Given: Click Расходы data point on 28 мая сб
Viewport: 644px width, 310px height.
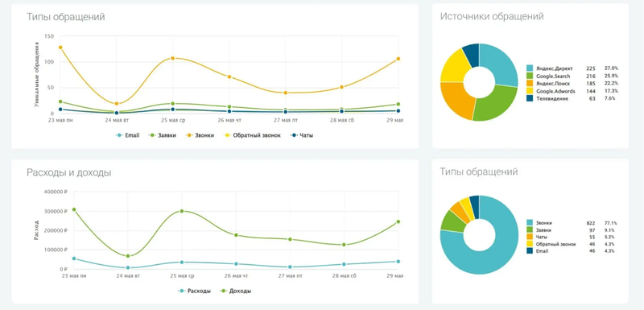Looking at the screenshot, I should point(345,264).
